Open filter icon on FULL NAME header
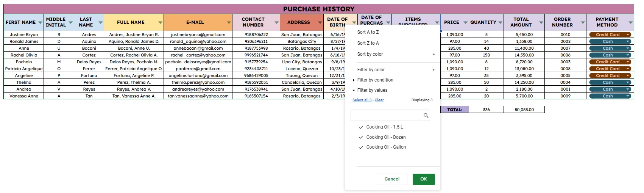The height and width of the screenshot is (193, 644). coord(160,23)
